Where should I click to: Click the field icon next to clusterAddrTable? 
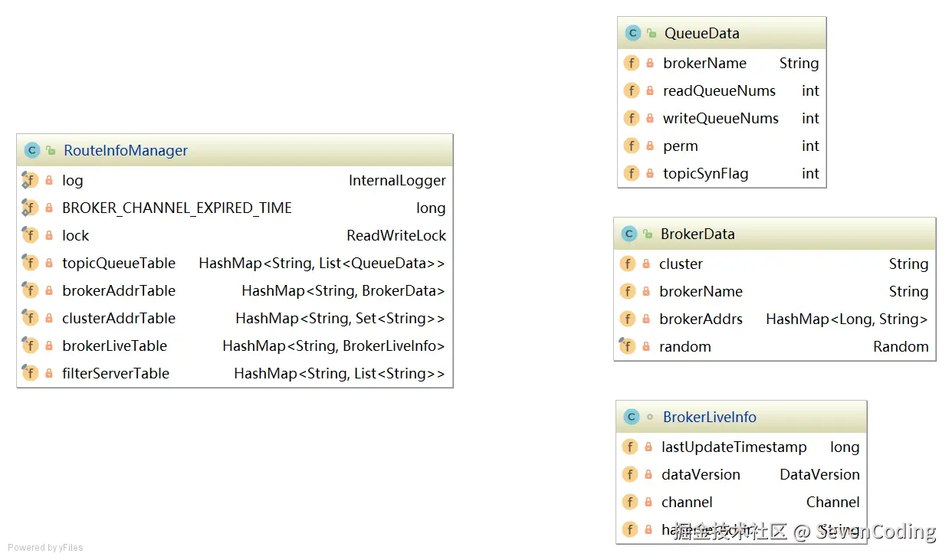[x=30, y=318]
